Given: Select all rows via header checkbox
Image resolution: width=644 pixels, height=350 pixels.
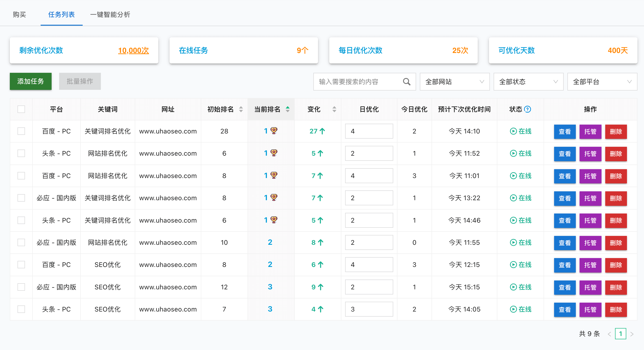Looking at the screenshot, I should (21, 109).
